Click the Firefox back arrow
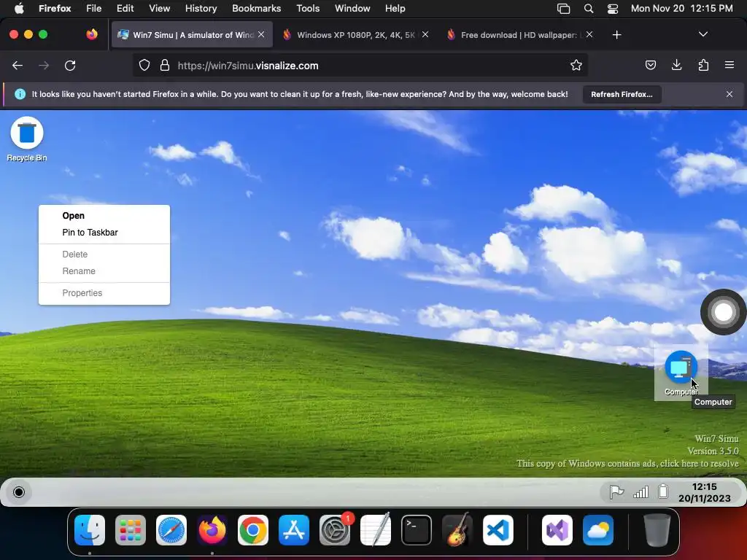 [18, 66]
